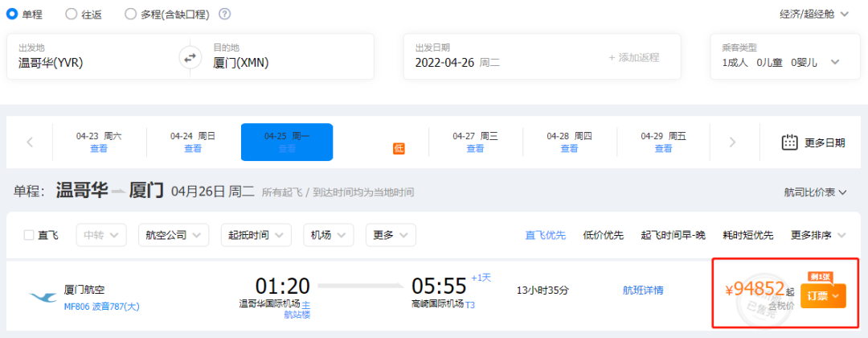Image resolution: width=868 pixels, height=338 pixels.
Task: Select the 04-27 周三 date tab
Action: pos(475,142)
